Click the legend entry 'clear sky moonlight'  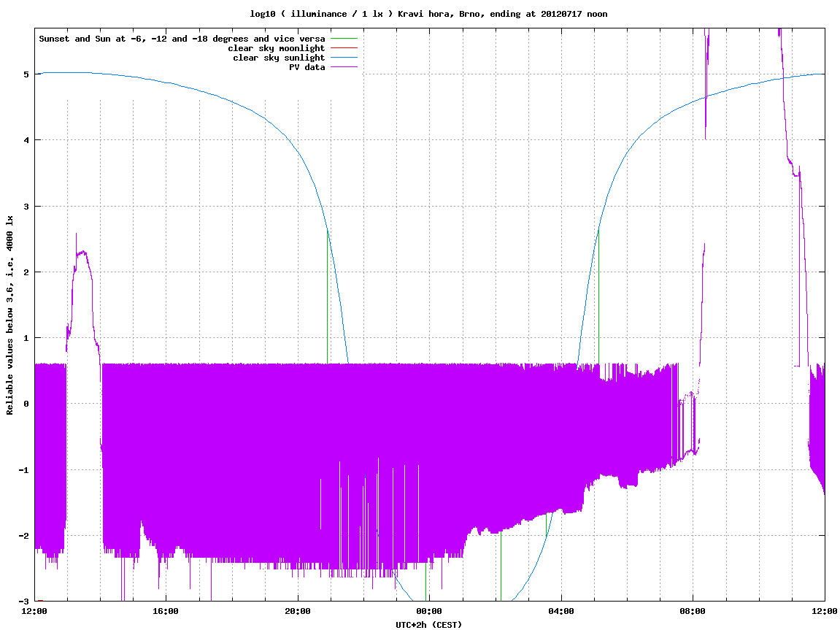pyautogui.click(x=277, y=48)
